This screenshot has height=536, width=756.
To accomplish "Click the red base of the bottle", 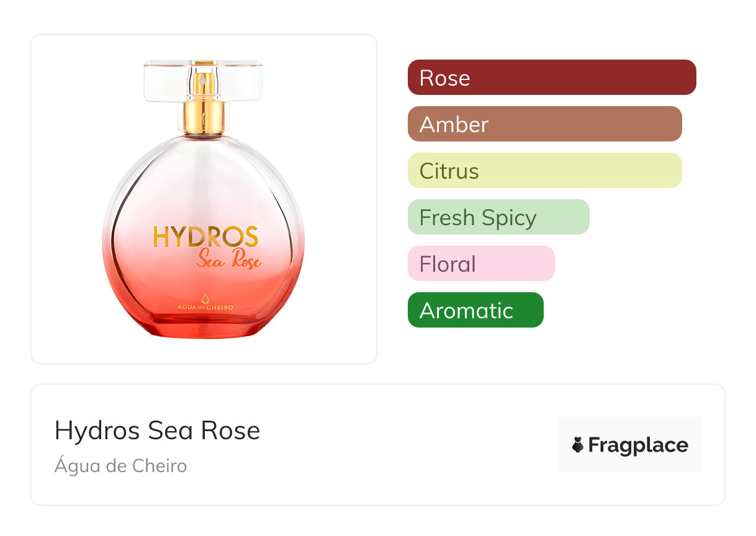I will [205, 319].
